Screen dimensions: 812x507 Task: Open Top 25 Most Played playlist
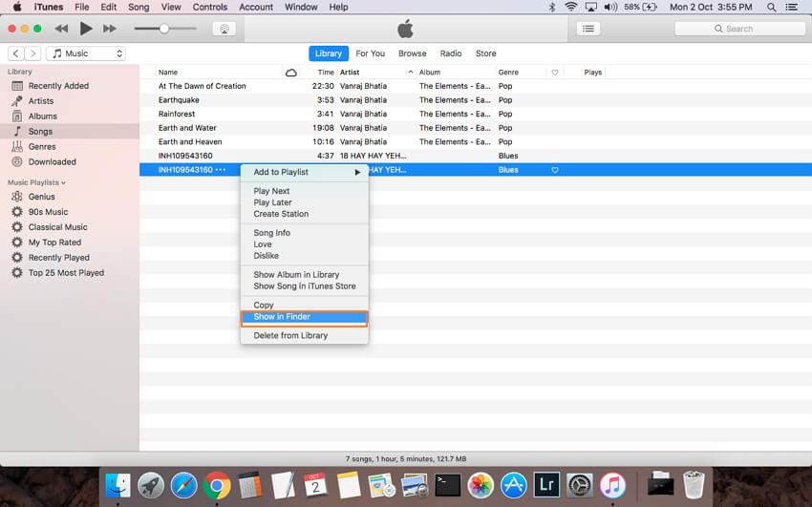click(70, 273)
